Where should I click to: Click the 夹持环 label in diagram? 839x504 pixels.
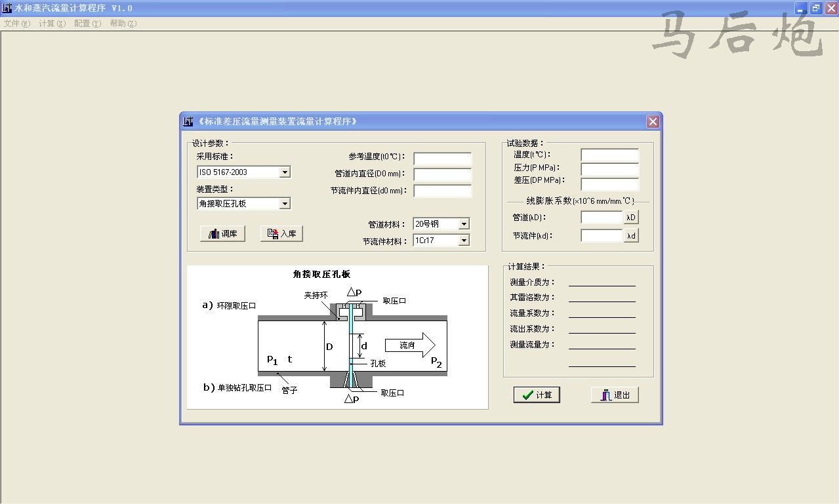(x=316, y=296)
